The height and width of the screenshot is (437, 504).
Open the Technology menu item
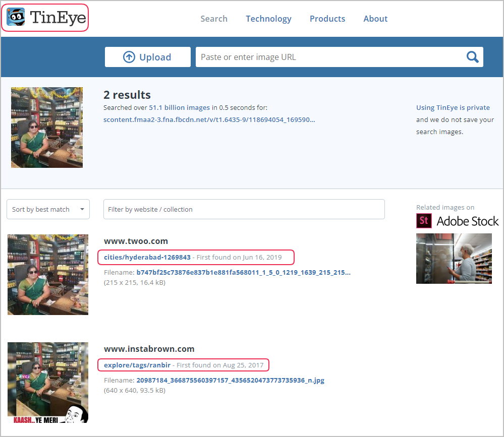pos(268,19)
